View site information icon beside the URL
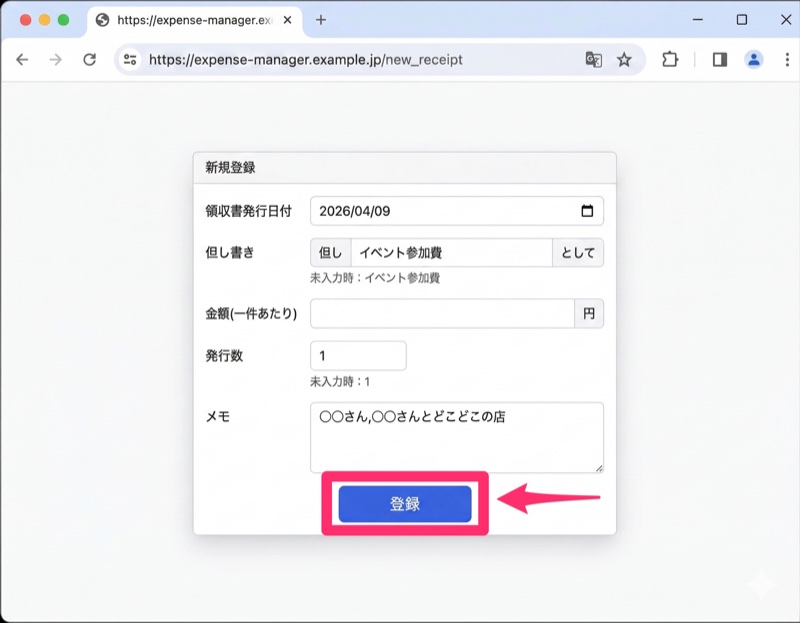Screen dimensions: 800x623 [129, 59]
